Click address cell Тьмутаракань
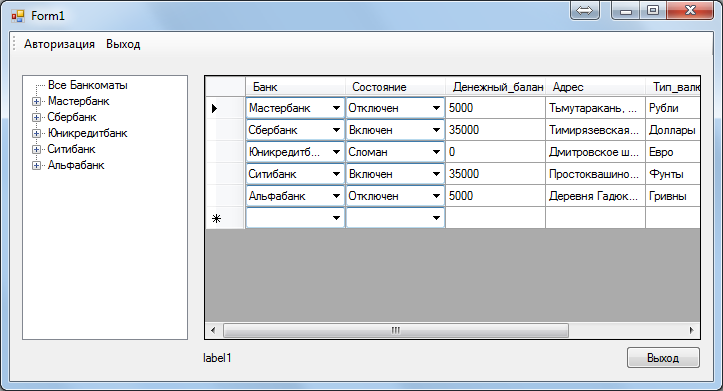Viewport: 723px width, 391px height. [595, 108]
